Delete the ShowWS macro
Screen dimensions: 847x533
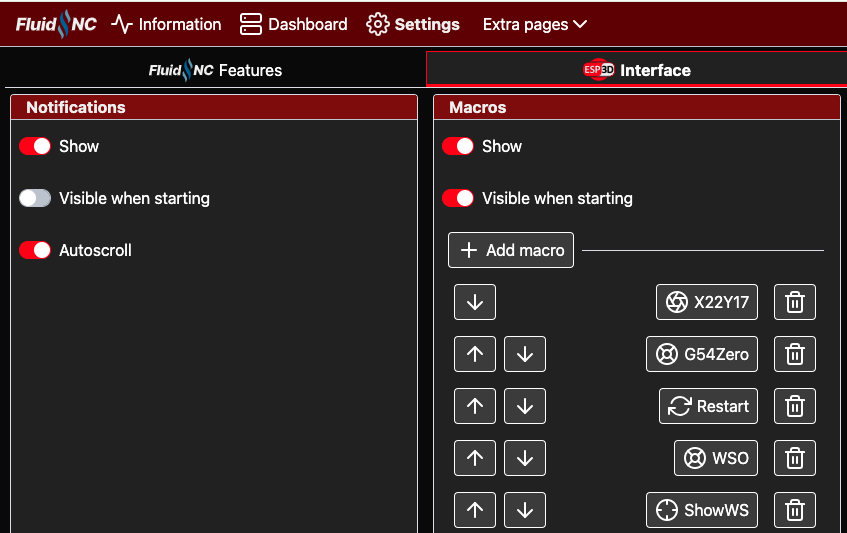click(795, 510)
